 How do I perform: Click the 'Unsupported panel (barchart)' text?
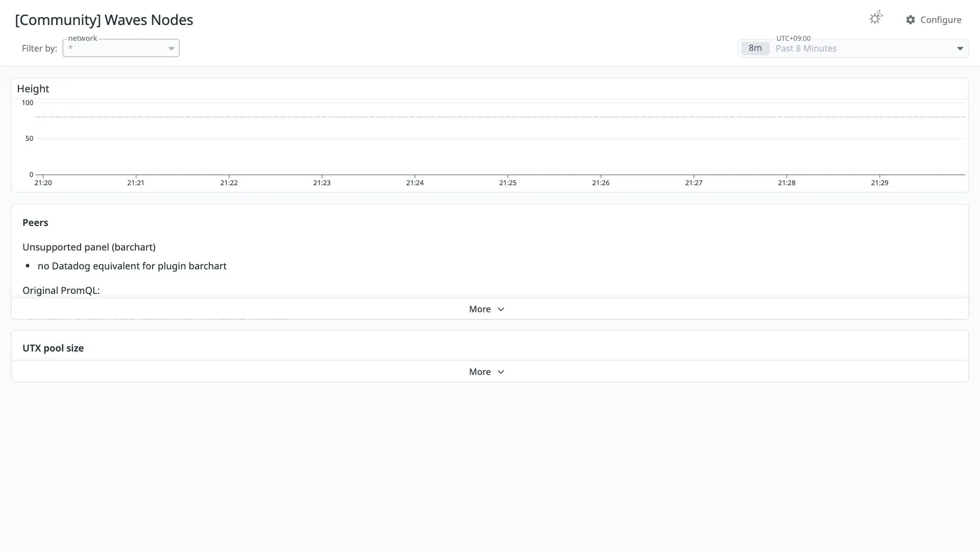point(89,247)
